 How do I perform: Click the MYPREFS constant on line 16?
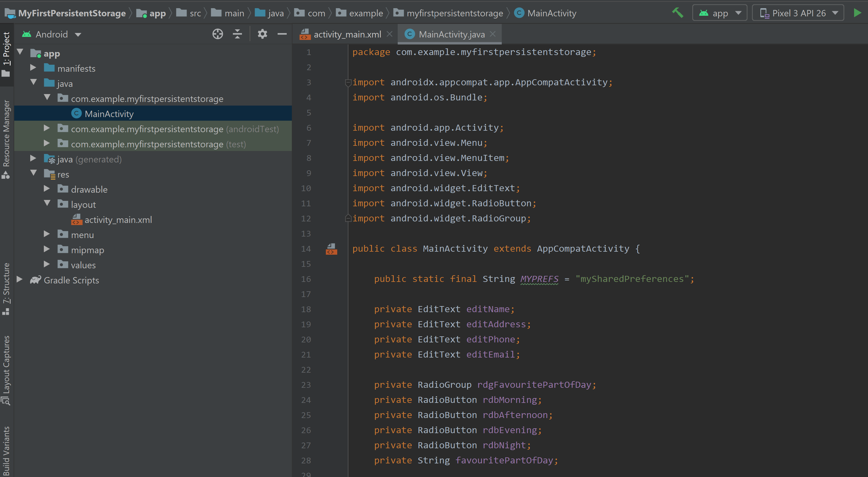[x=539, y=279]
